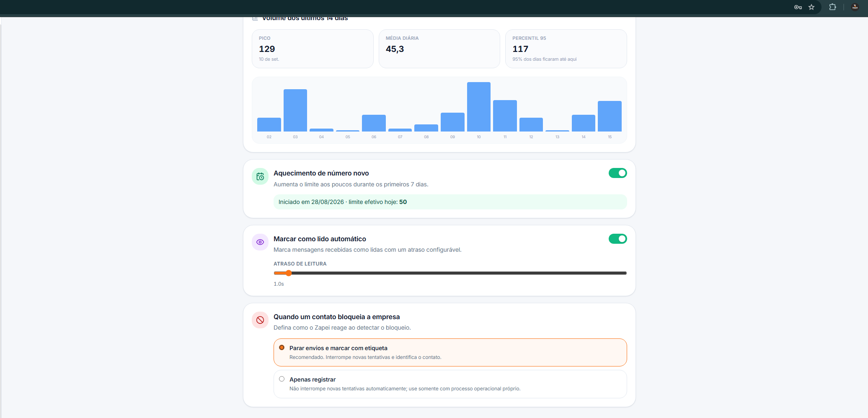Click the purple eye icon for auto read
The width and height of the screenshot is (868, 418).
pos(260,242)
